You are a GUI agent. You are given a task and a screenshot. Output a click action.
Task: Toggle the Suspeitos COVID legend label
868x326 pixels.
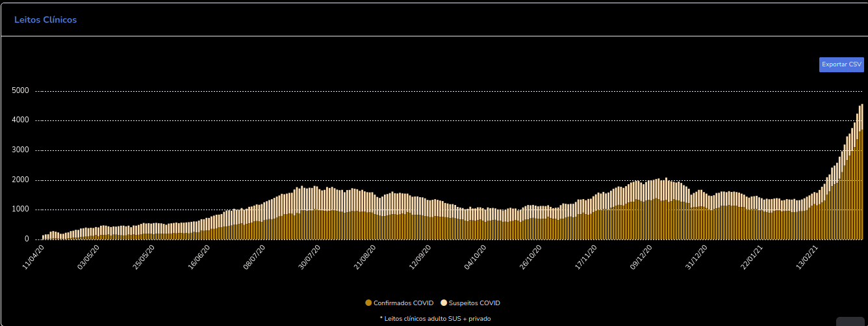click(x=474, y=303)
